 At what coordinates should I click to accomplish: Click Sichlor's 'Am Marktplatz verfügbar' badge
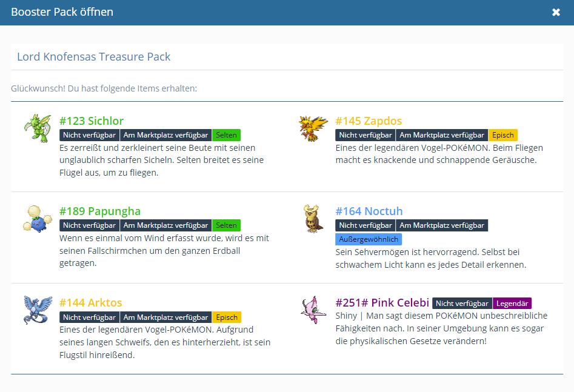pyautogui.click(x=166, y=135)
